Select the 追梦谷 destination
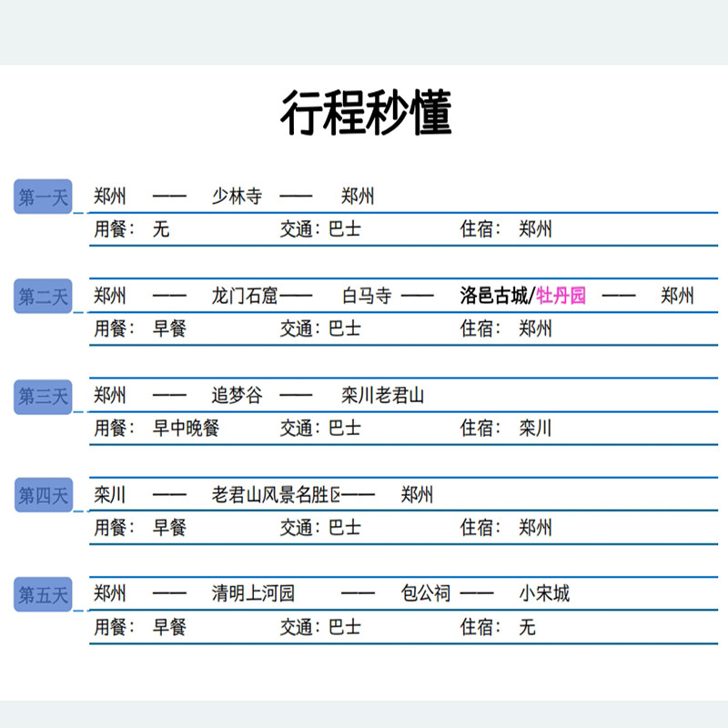 click(x=237, y=396)
